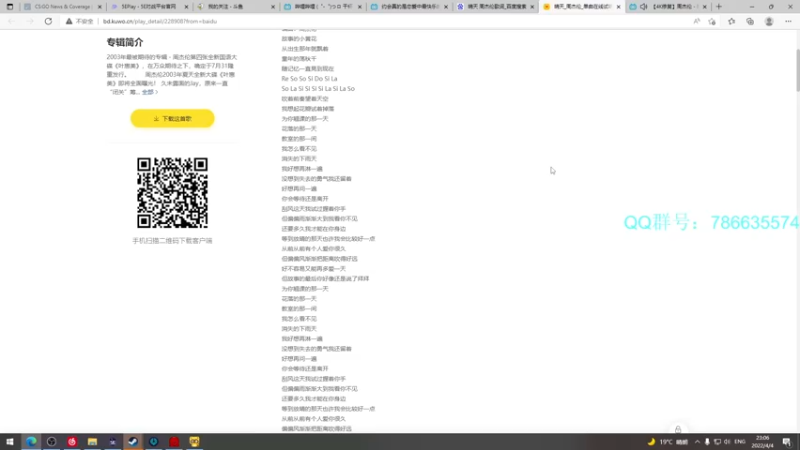Open Microsoft Edge from taskbar

pyautogui.click(x=31, y=442)
